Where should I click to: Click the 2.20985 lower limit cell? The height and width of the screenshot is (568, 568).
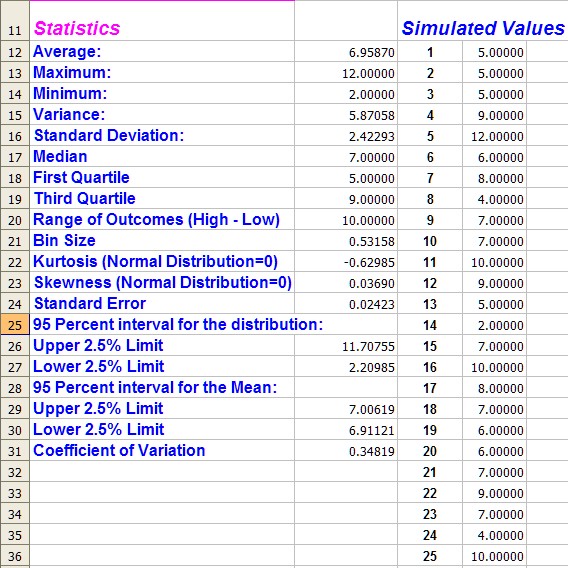tap(346, 367)
